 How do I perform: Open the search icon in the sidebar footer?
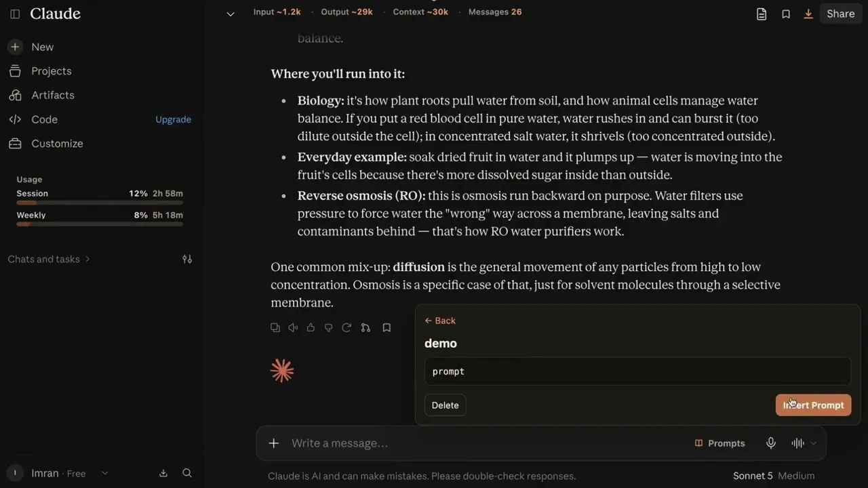coord(187,473)
